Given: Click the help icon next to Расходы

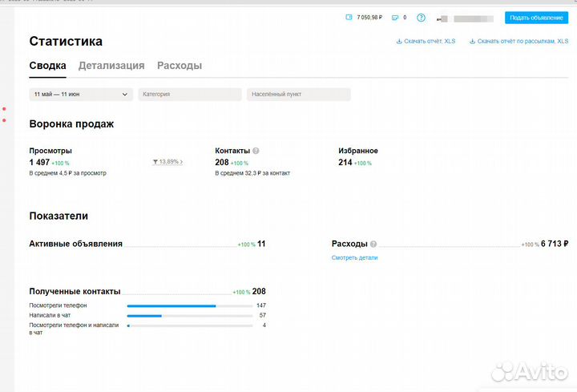Looking at the screenshot, I should point(373,244).
